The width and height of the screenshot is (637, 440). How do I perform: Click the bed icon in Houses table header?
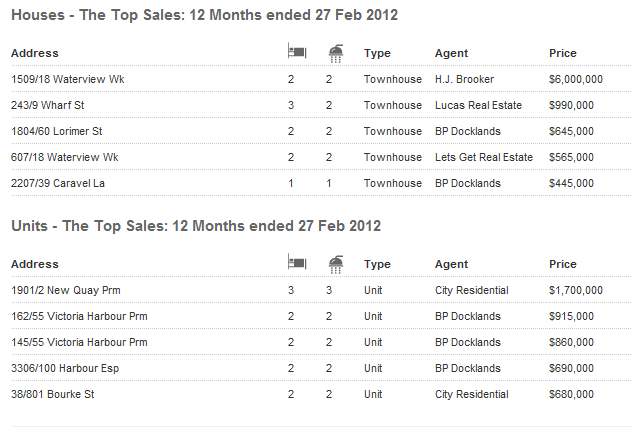296,52
